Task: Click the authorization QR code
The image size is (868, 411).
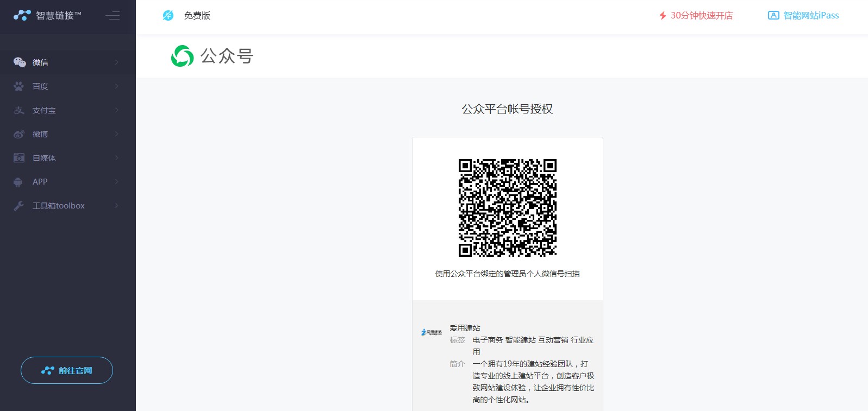Action: [x=508, y=208]
